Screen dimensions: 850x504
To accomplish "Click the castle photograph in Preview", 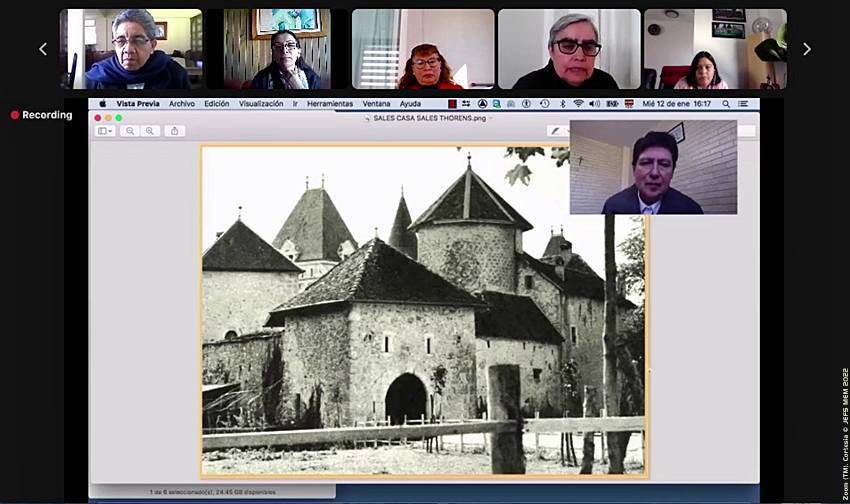I will [424, 311].
